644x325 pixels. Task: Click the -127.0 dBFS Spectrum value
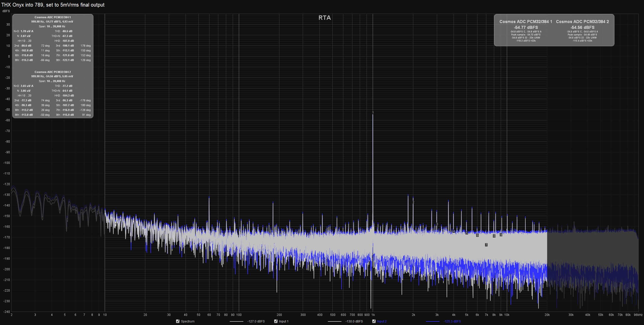pos(256,321)
